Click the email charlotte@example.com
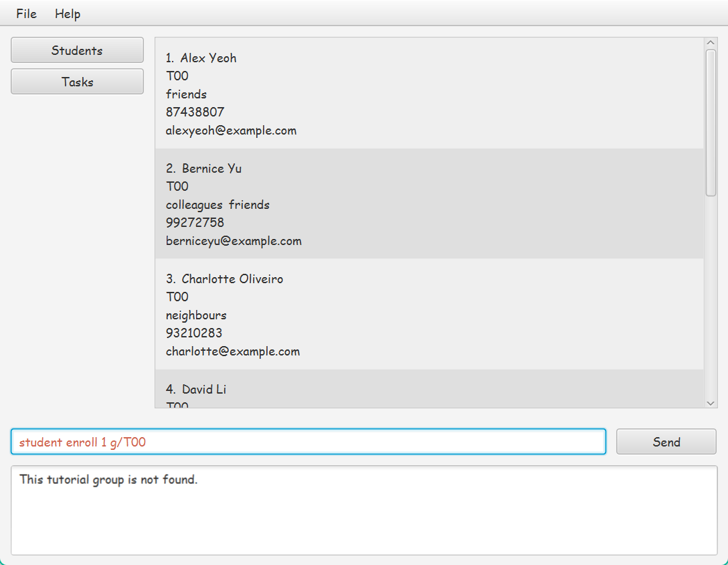728x565 pixels. [x=233, y=351]
